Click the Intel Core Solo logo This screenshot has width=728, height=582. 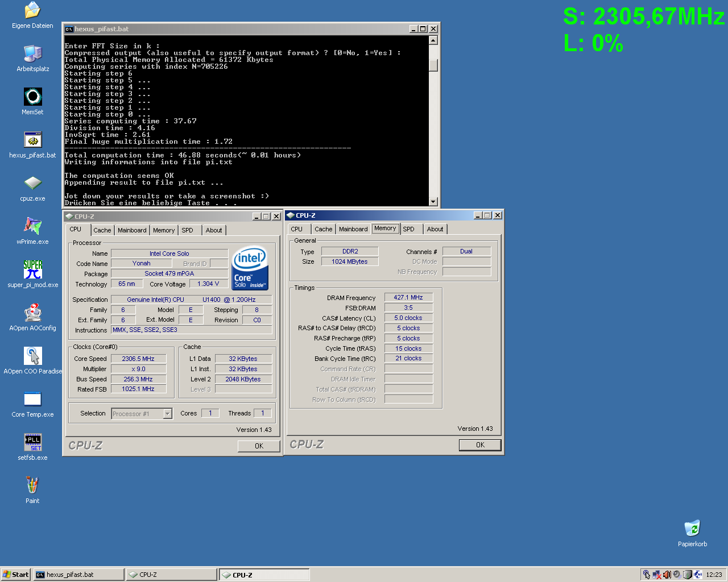(x=250, y=268)
